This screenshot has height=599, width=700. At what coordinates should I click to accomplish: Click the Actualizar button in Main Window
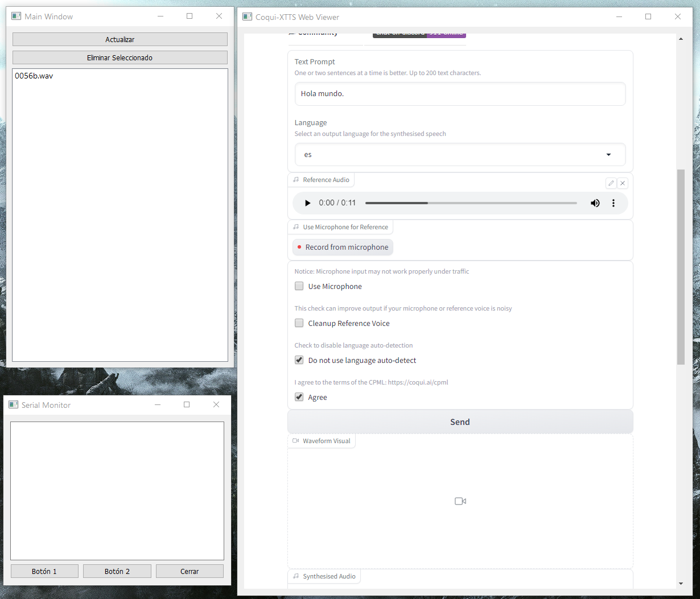(x=120, y=39)
